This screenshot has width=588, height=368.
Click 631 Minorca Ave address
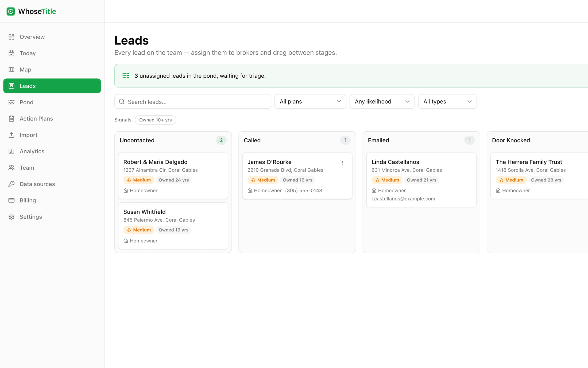[407, 170]
